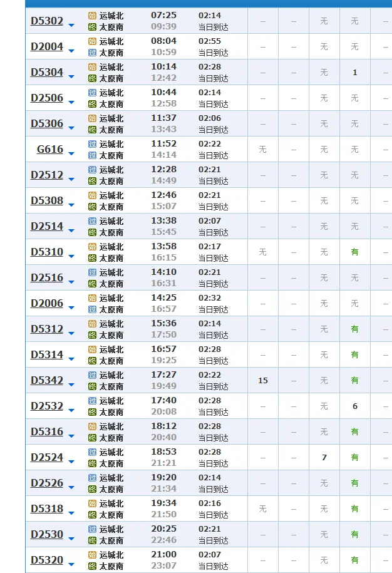Click the 7 remaining seats for D2524
The height and width of the screenshot is (573, 392).
324,457
